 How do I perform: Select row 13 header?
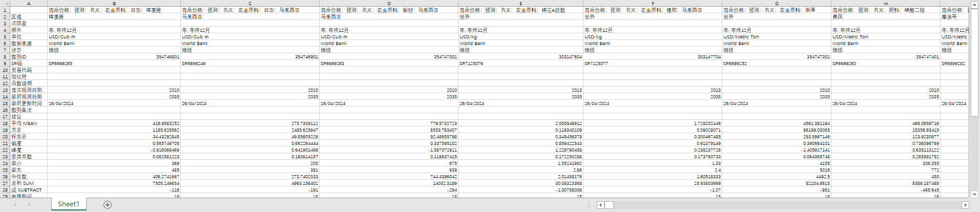click(x=5, y=90)
